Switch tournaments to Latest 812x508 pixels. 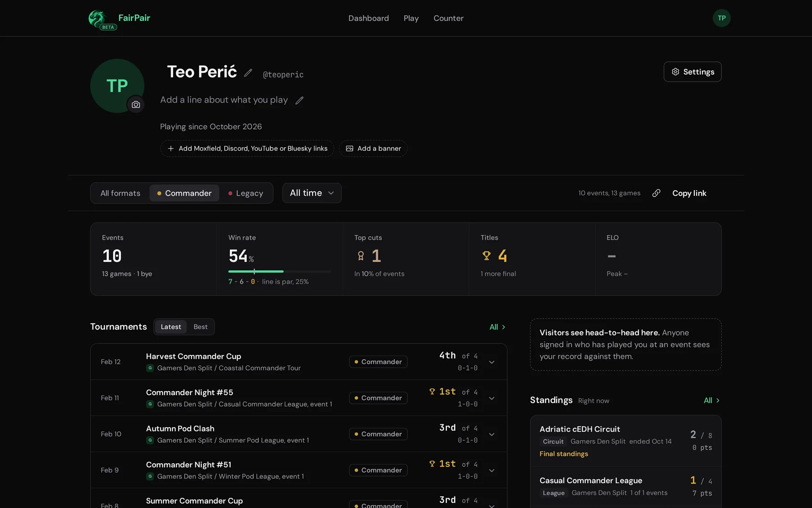171,327
